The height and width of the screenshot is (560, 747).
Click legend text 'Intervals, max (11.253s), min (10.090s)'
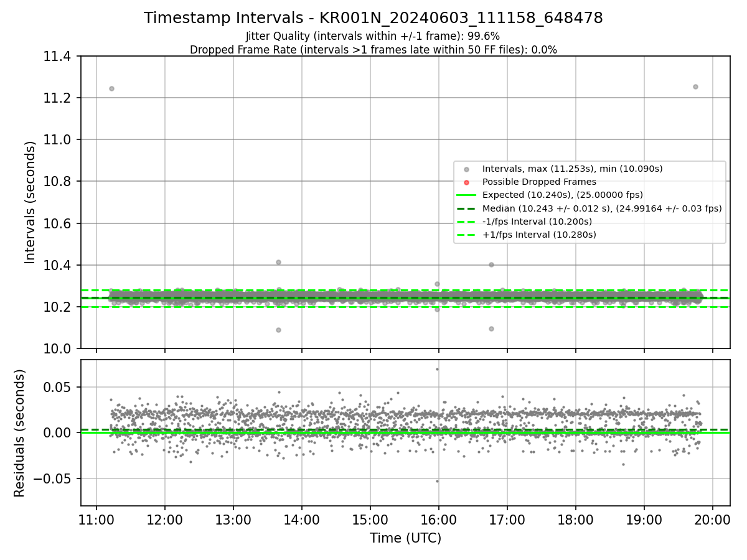coord(572,169)
